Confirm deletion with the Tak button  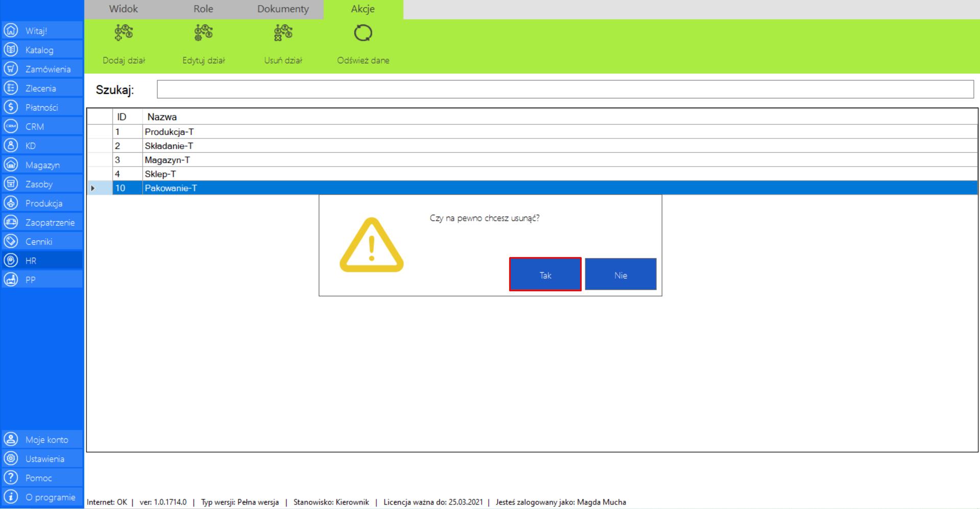(545, 274)
